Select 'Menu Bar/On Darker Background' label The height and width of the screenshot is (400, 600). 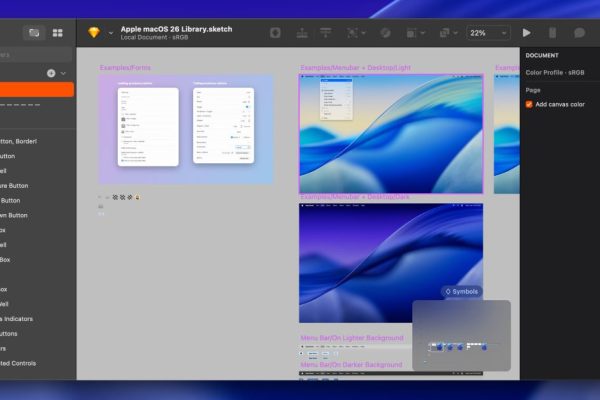tap(351, 364)
